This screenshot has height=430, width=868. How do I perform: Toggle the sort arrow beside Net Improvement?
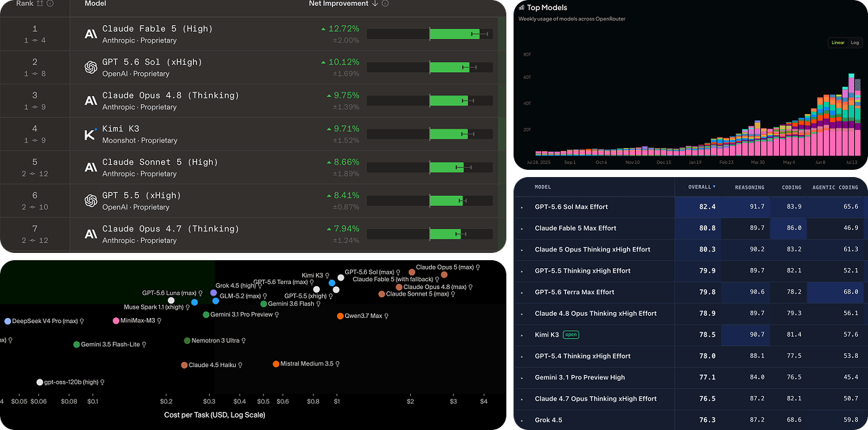pos(375,4)
